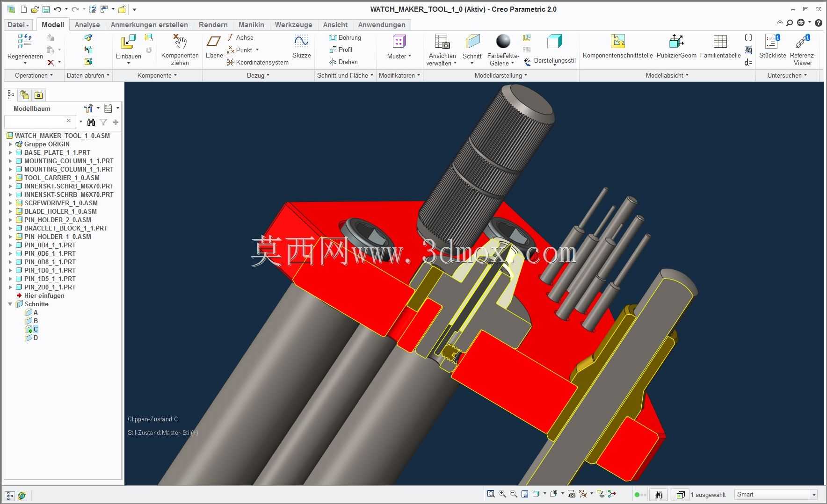Switch to the favorites folder tab icon

coord(38,95)
